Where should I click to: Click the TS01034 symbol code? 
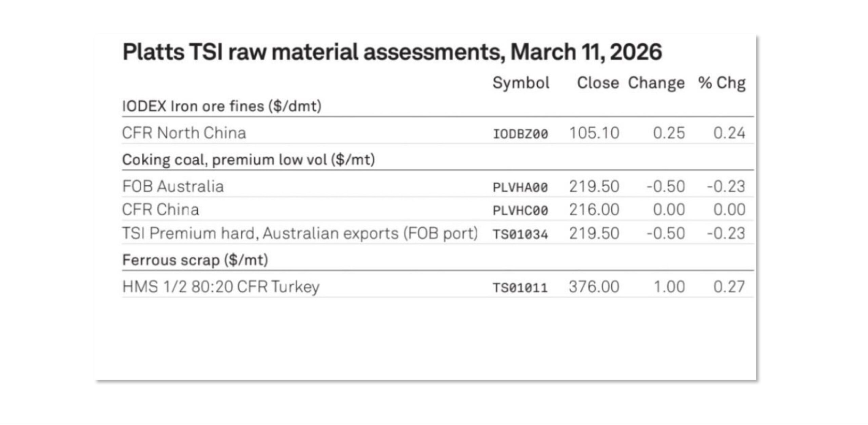point(520,234)
